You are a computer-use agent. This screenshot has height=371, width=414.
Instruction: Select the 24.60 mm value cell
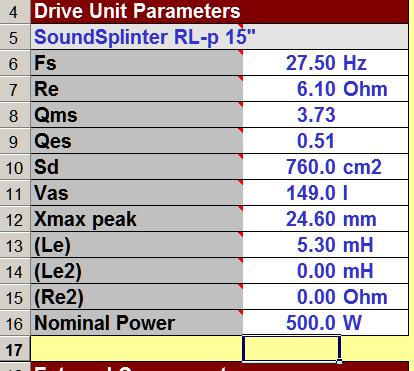326,219
